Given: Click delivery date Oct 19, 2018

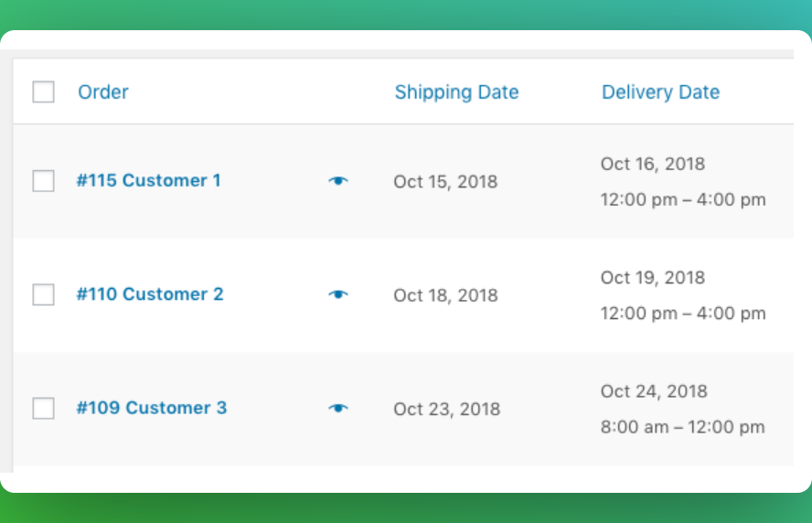Looking at the screenshot, I should pyautogui.click(x=653, y=278).
